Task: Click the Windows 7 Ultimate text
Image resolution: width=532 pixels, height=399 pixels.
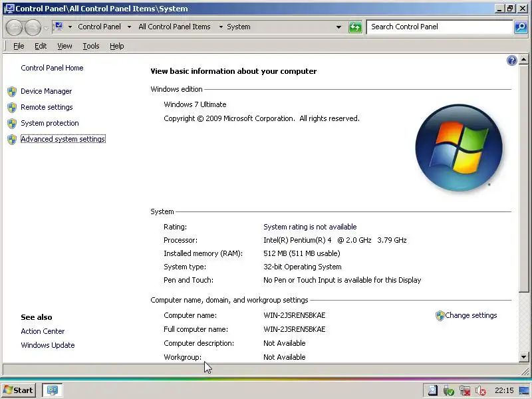Action: (x=195, y=104)
